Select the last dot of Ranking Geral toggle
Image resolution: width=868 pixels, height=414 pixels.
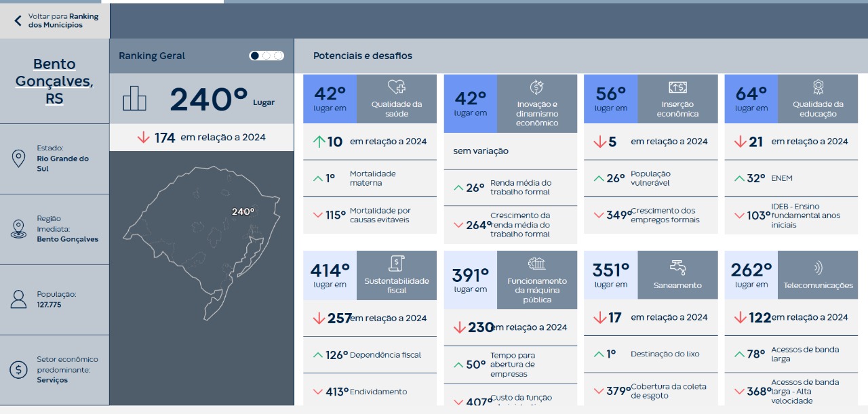(x=278, y=56)
